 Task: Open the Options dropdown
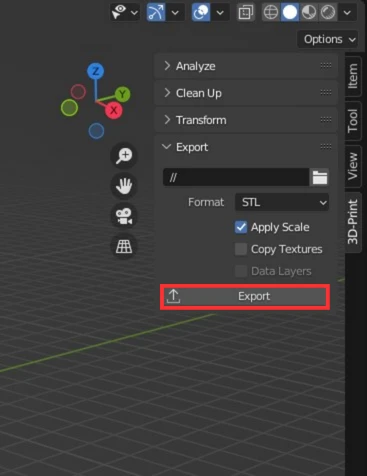[328, 39]
